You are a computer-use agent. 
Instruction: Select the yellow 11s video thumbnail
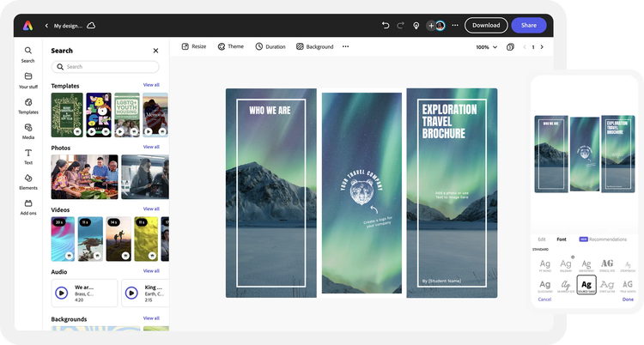[146, 239]
